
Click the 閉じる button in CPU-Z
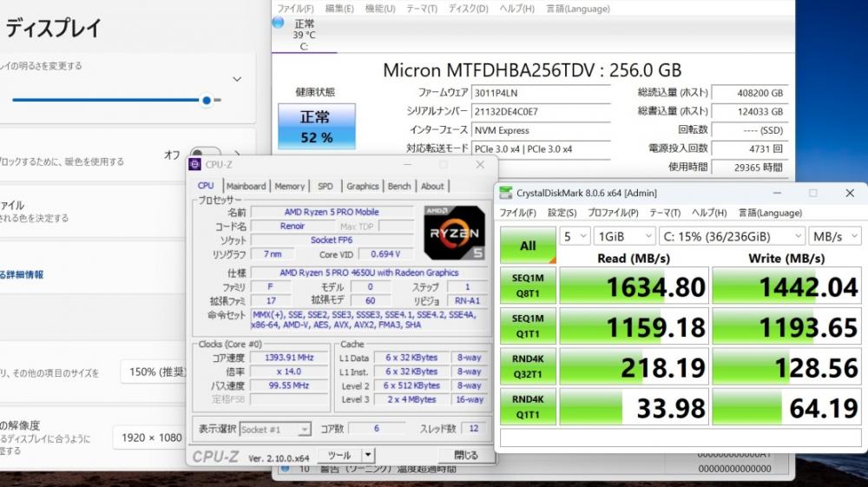pos(465,455)
